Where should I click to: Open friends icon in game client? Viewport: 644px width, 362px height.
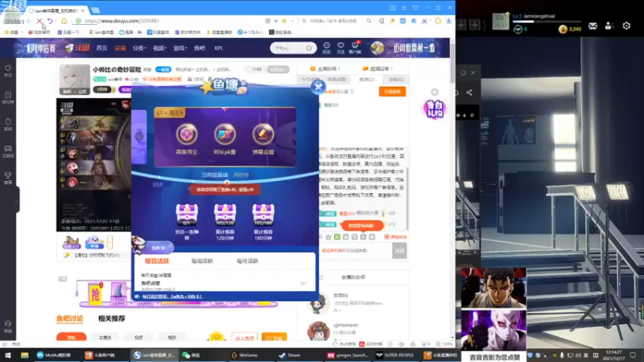[609, 26]
